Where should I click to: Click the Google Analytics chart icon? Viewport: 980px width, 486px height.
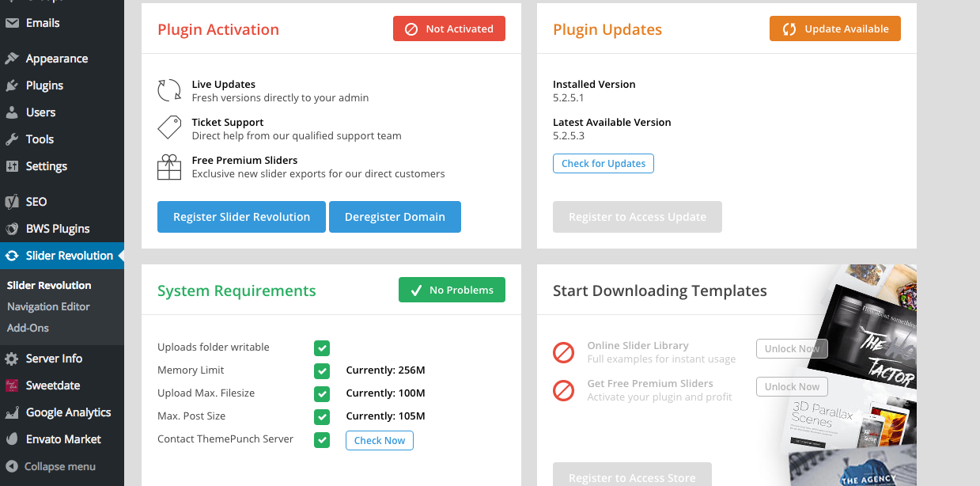pos(12,412)
